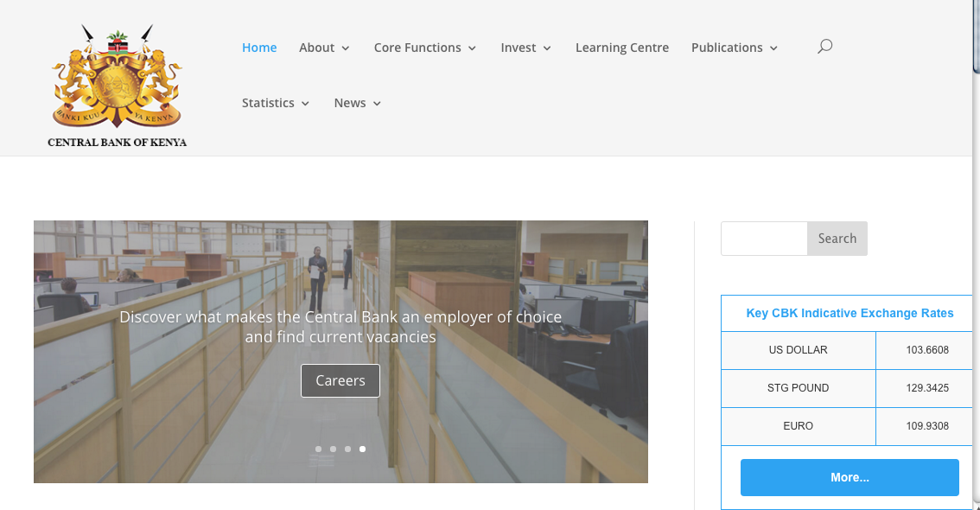Open the Invest dropdown menu
Viewport: 980px width, 510px height.
[x=525, y=48]
